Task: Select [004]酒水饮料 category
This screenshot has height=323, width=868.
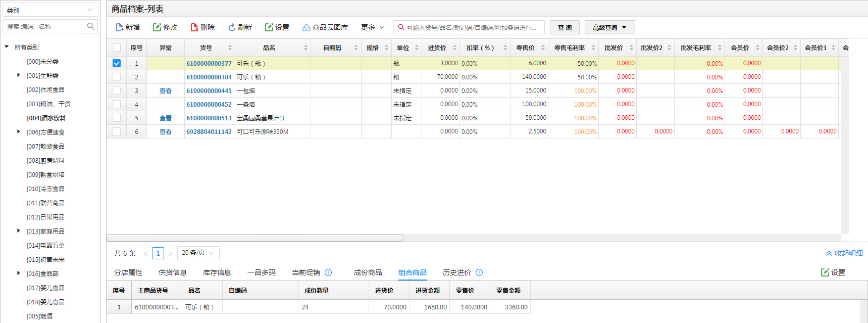Action: click(x=46, y=118)
